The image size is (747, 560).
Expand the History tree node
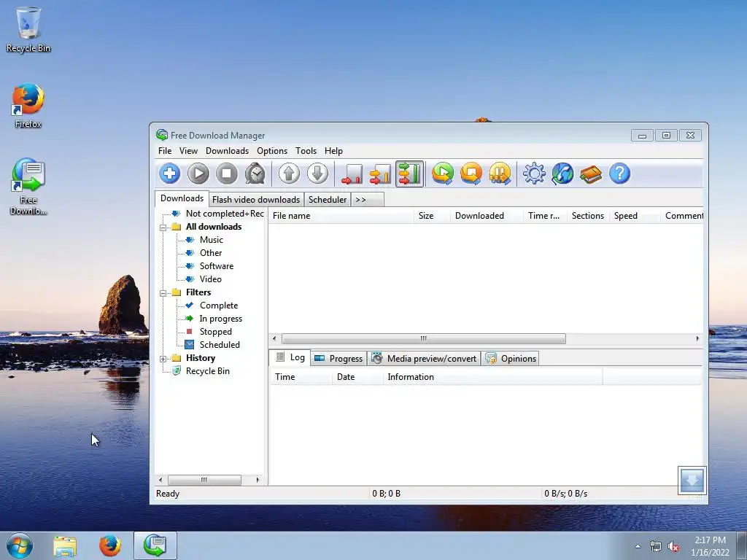pyautogui.click(x=163, y=359)
